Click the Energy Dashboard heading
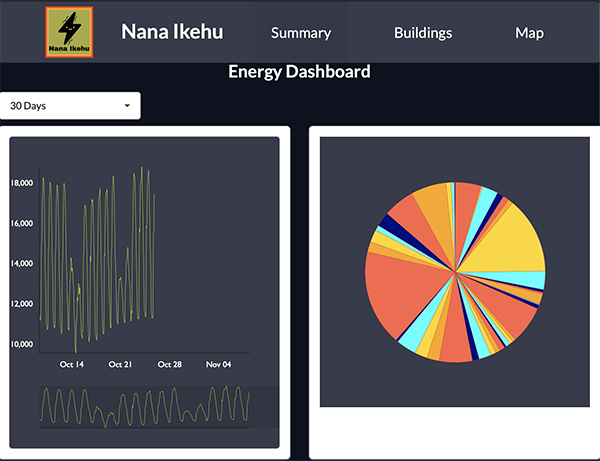This screenshot has width=600, height=461. pyautogui.click(x=299, y=72)
